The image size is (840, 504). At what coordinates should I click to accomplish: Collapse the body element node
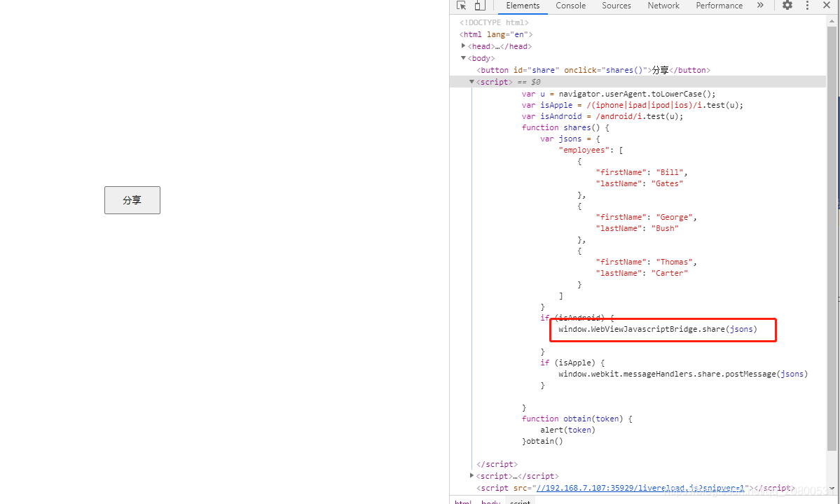pos(463,58)
